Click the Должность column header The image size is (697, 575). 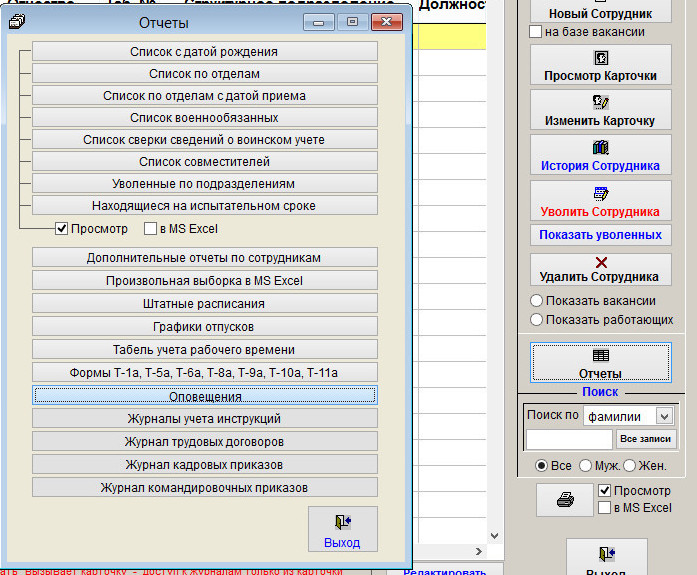[x=453, y=5]
